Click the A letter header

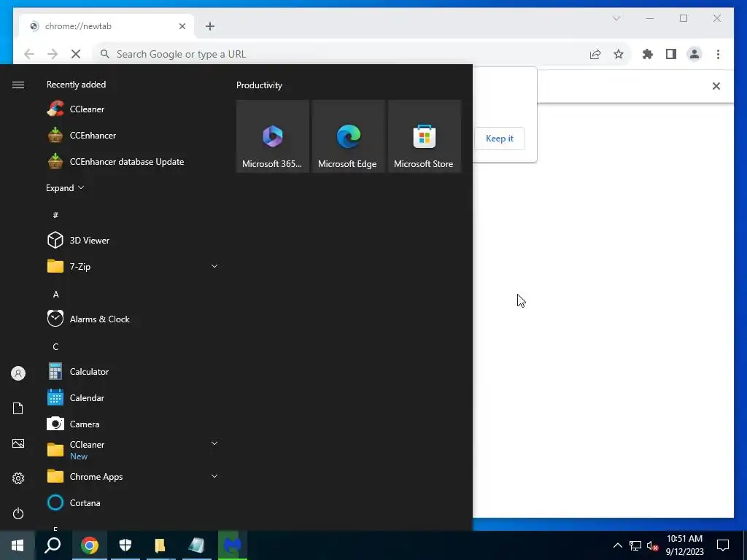55,295
